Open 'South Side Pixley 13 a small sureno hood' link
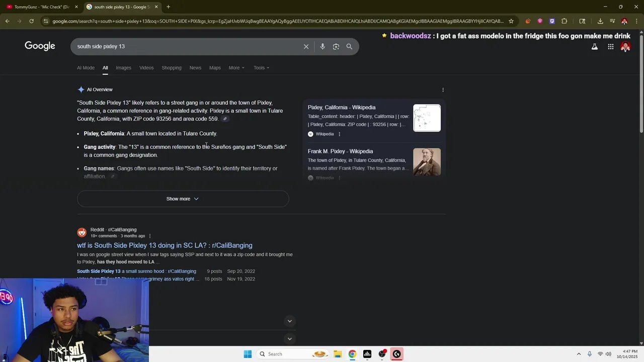The height and width of the screenshot is (362, 644). pos(136,271)
